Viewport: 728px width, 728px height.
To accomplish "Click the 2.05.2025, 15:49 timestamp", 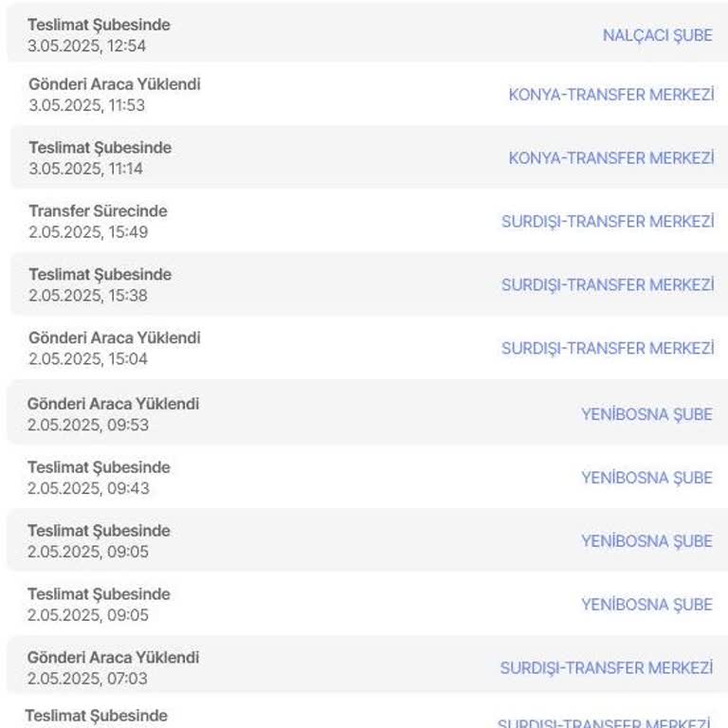I will pyautogui.click(x=88, y=232).
